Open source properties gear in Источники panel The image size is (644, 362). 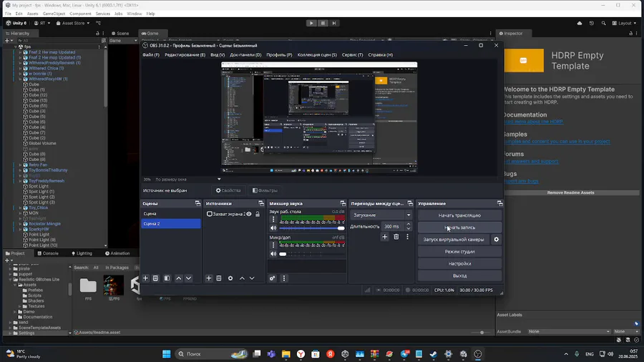tap(230, 278)
